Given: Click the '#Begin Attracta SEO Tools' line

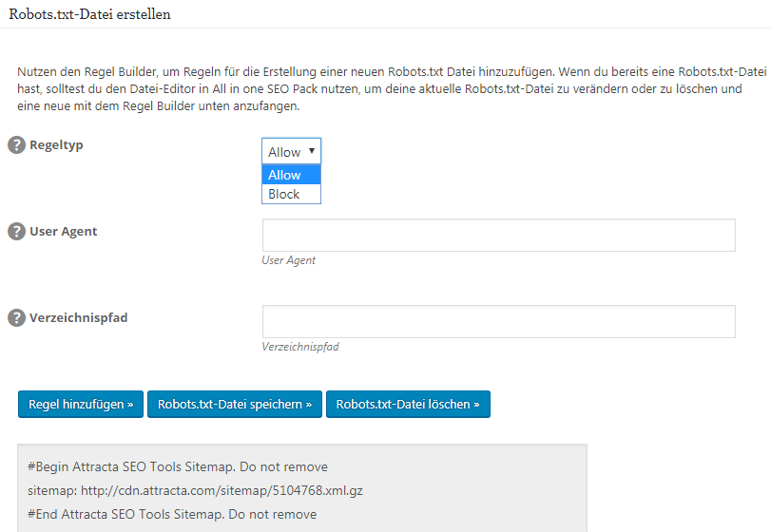Looking at the screenshot, I should [x=177, y=467].
